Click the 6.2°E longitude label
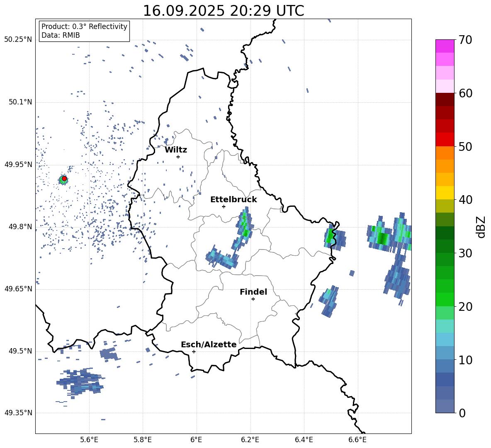Image resolution: width=491 pixels, height=448 pixels. (x=250, y=440)
